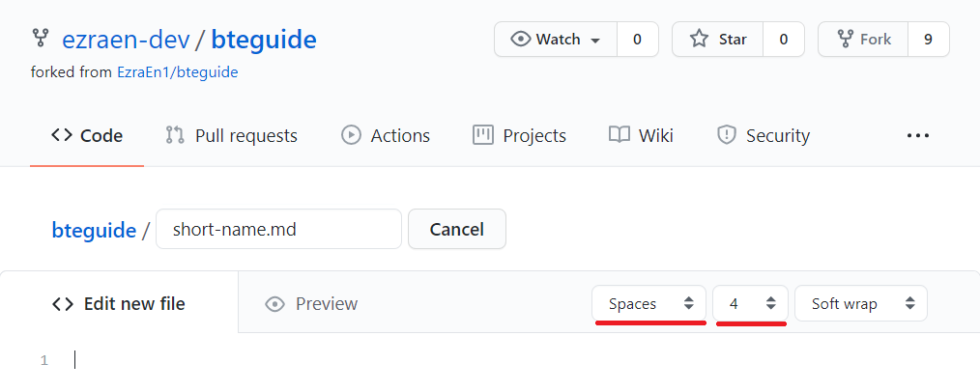This screenshot has width=980, height=392.
Task: Open the Spaces indent mode dropdown
Action: click(x=649, y=303)
